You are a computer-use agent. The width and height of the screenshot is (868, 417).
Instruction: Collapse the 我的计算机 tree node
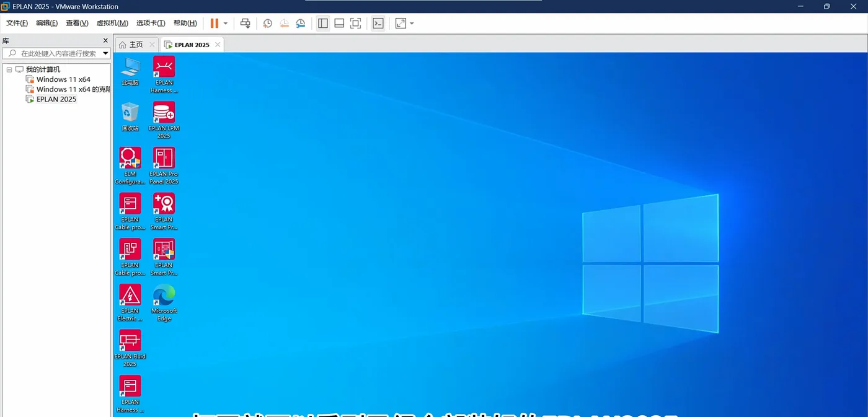click(9, 69)
